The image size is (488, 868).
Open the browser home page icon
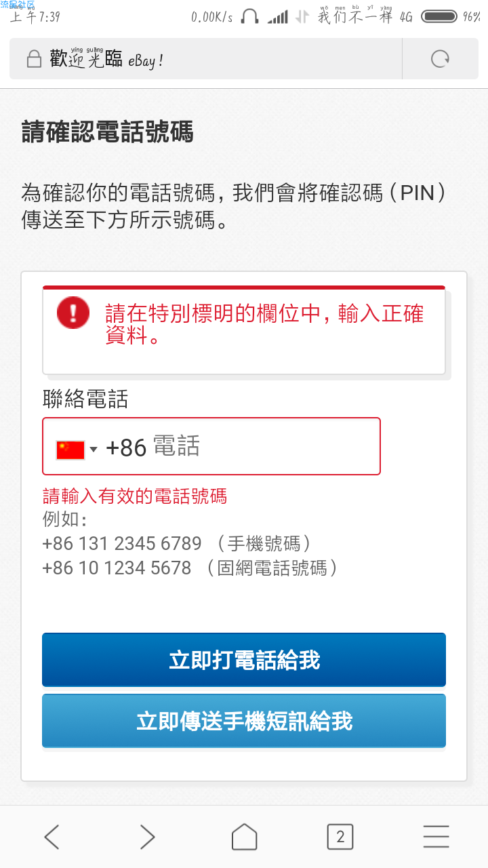[x=244, y=837]
